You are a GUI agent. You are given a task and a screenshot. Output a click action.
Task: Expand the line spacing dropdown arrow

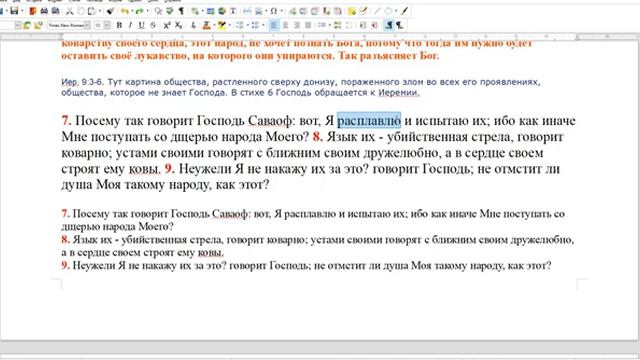point(330,25)
